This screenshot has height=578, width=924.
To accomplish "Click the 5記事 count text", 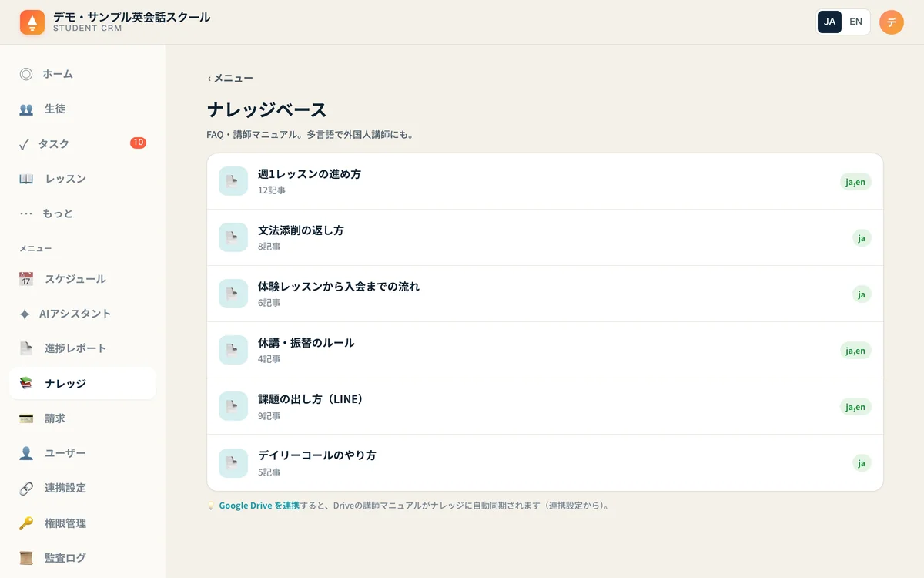I will click(269, 472).
